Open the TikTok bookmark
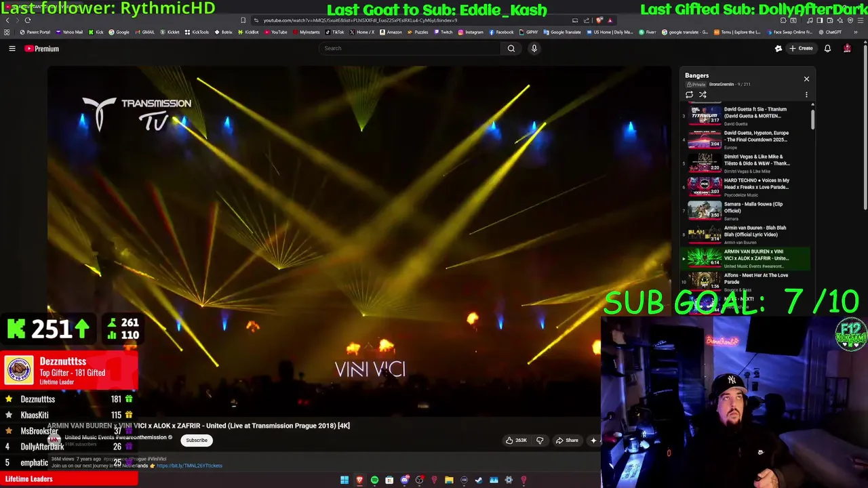The image size is (868, 488). 335,32
